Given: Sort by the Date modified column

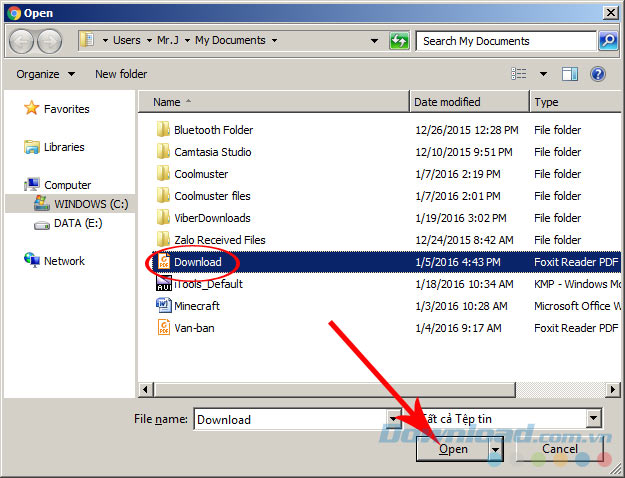Looking at the screenshot, I should [x=470, y=102].
